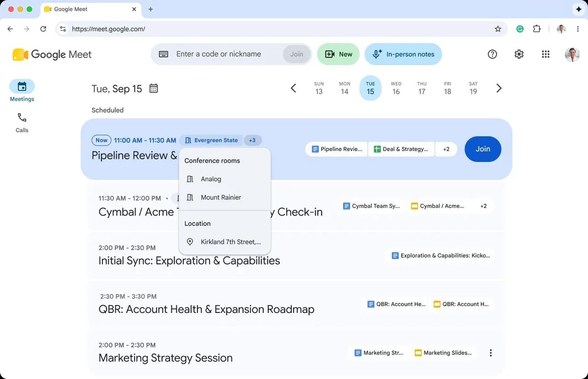Open the Chrome three-dot menu
The width and height of the screenshot is (588, 379).
point(578,29)
